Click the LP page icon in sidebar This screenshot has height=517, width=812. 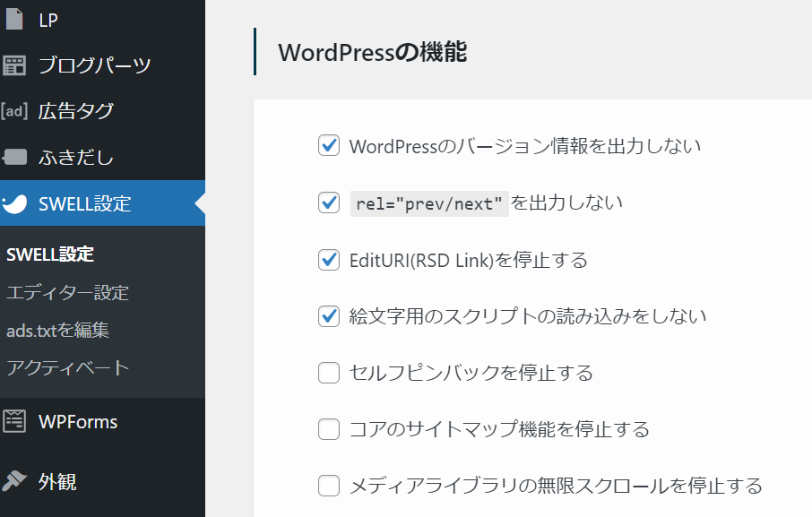(x=14, y=19)
